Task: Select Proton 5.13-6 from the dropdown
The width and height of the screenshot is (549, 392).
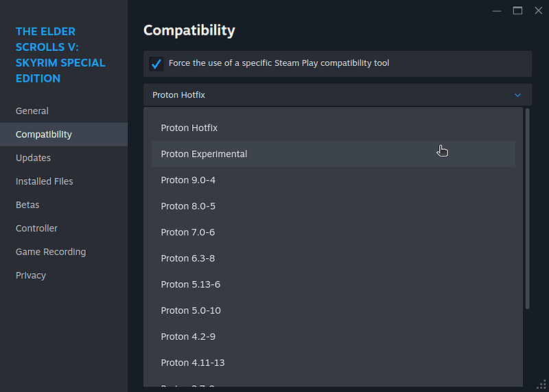Action: (333, 284)
